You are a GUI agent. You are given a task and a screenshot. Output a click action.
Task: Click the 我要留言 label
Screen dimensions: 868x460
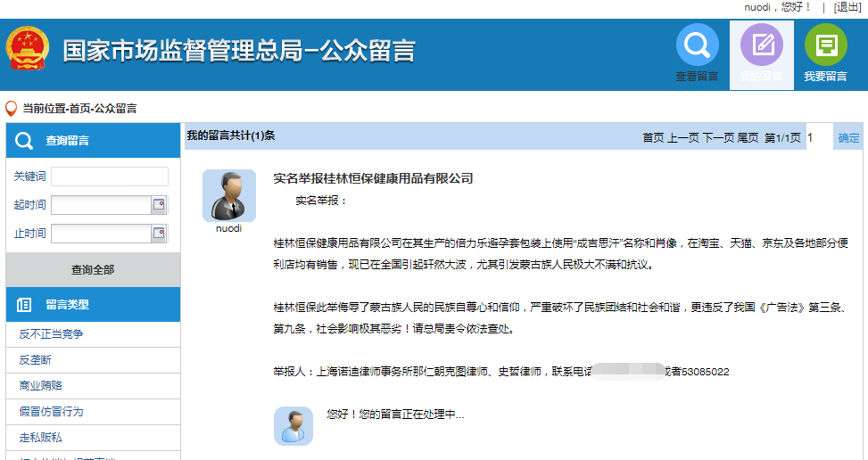tap(825, 77)
